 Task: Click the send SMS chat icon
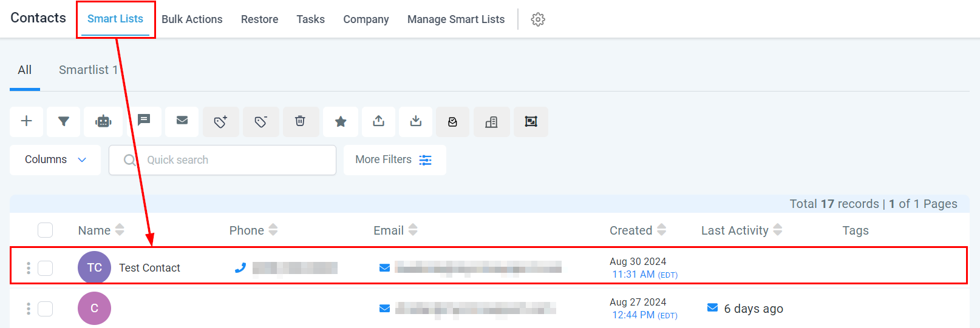click(x=144, y=120)
